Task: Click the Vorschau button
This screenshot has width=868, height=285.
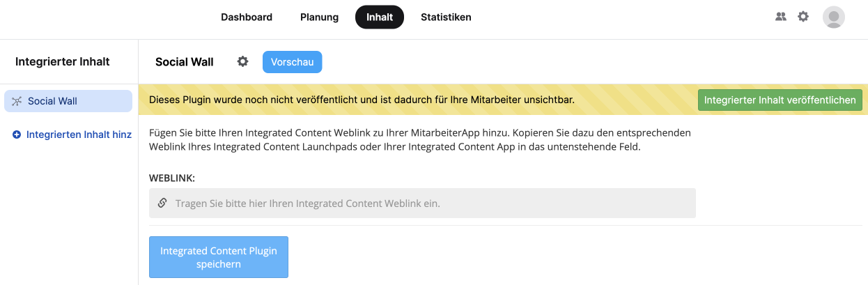Action: (x=293, y=62)
